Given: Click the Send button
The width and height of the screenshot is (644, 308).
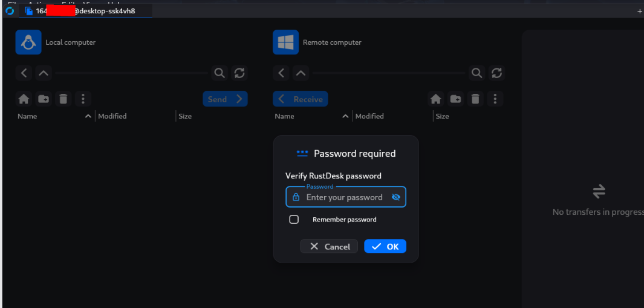Looking at the screenshot, I should (x=225, y=99).
